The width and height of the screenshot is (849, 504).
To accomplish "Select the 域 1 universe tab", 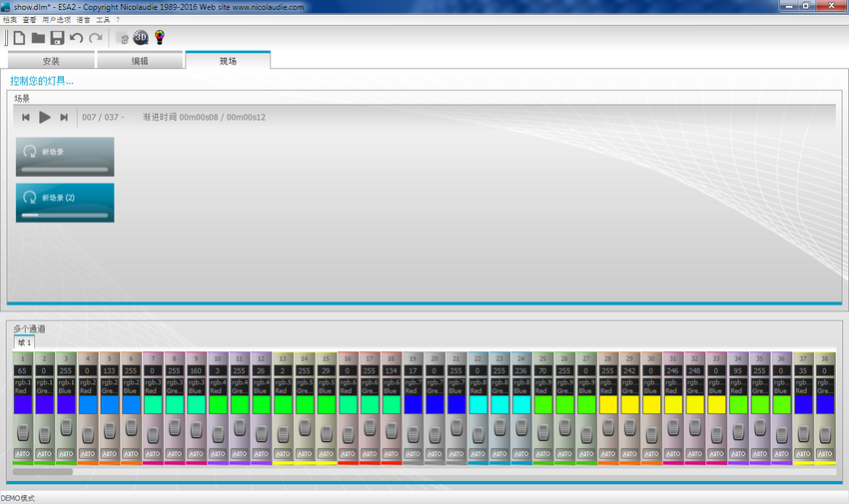I will tap(24, 343).
